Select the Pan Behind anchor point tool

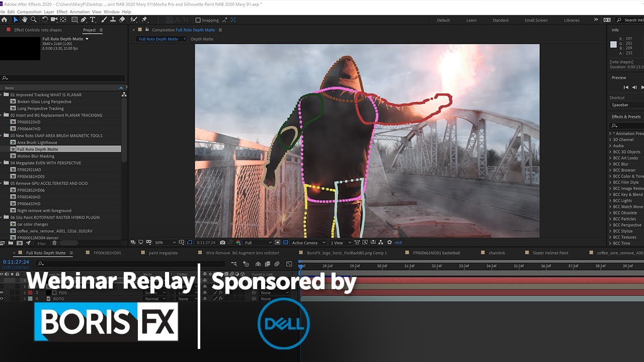63,20
